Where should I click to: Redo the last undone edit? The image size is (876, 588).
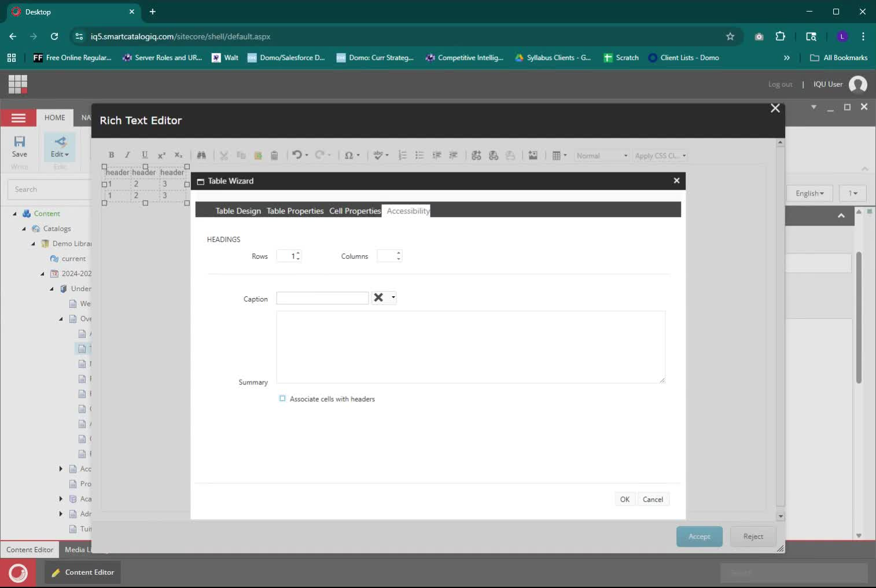pyautogui.click(x=320, y=155)
